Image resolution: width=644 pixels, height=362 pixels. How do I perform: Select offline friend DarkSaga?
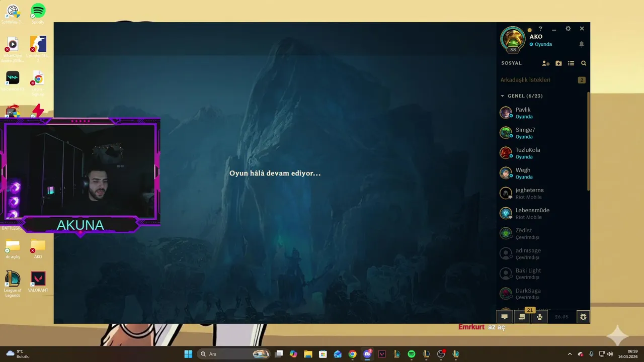click(542, 294)
